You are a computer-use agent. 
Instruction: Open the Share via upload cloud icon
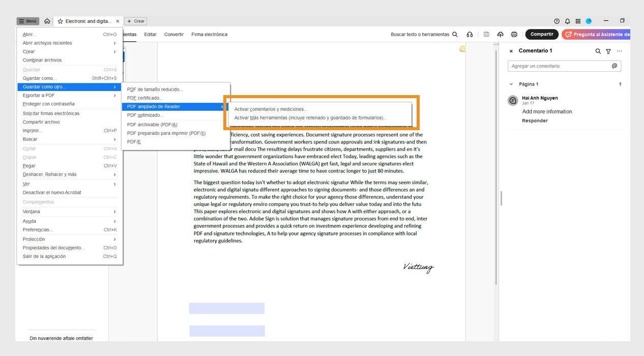tap(501, 34)
